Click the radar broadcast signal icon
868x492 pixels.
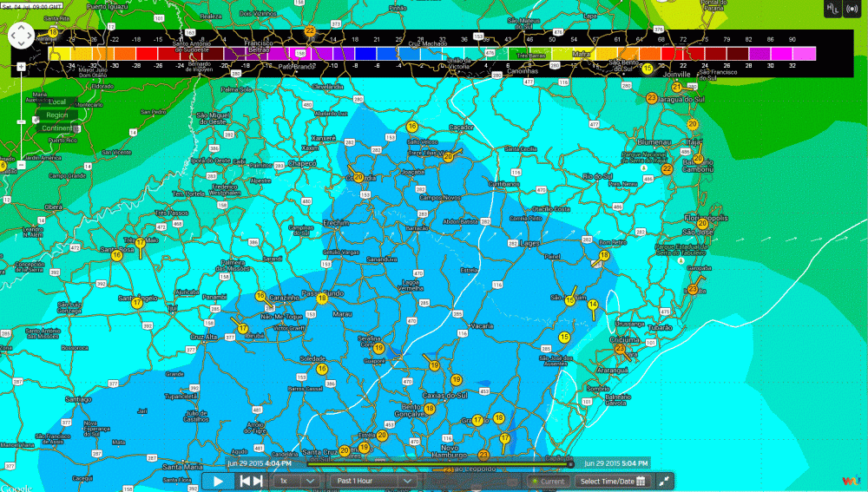pyautogui.click(x=851, y=9)
